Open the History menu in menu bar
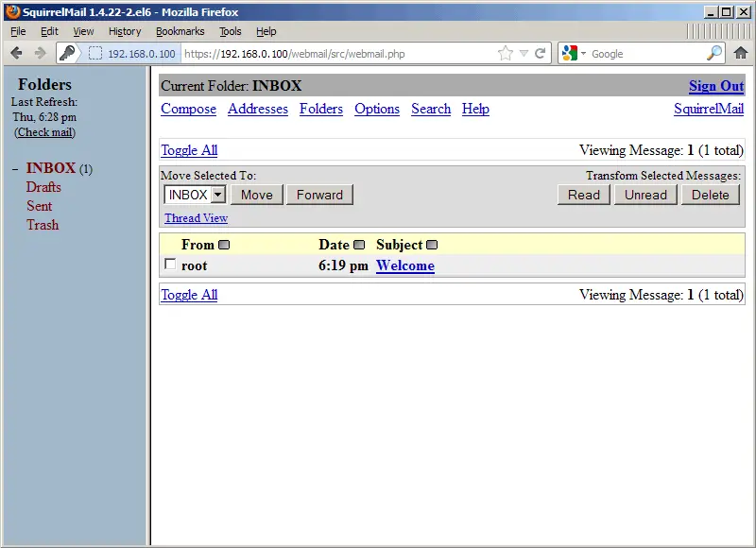The height and width of the screenshot is (548, 756). 125,31
